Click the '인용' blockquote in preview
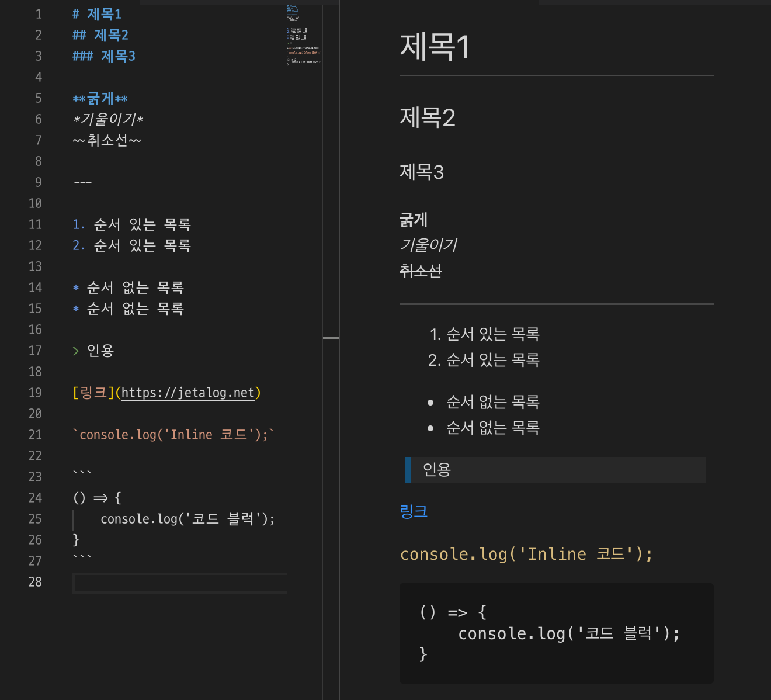Viewport: 771px width, 700px height. click(x=555, y=470)
